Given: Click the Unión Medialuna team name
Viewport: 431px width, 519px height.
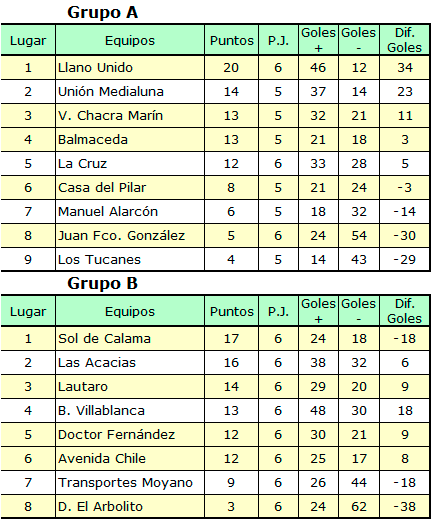Looking at the screenshot, I should pos(111,92).
